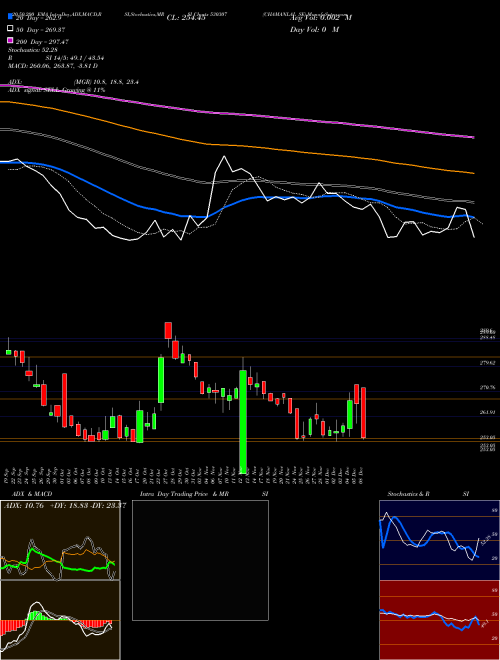Click the 279.62 price axis label
The width and height of the screenshot is (500, 660).
click(487, 362)
